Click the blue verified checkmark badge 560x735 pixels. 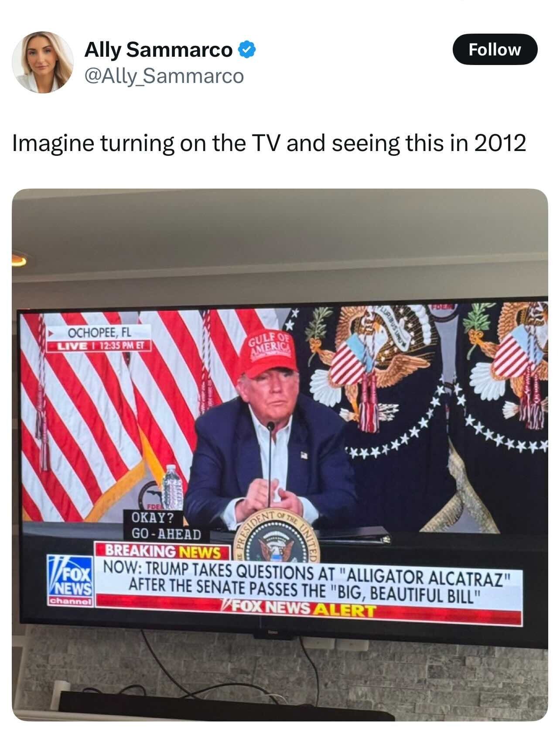[246, 50]
